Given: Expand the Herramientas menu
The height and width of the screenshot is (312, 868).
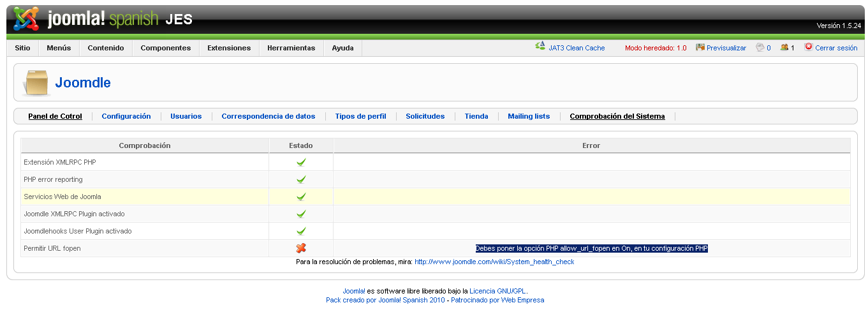Looking at the screenshot, I should pos(291,48).
